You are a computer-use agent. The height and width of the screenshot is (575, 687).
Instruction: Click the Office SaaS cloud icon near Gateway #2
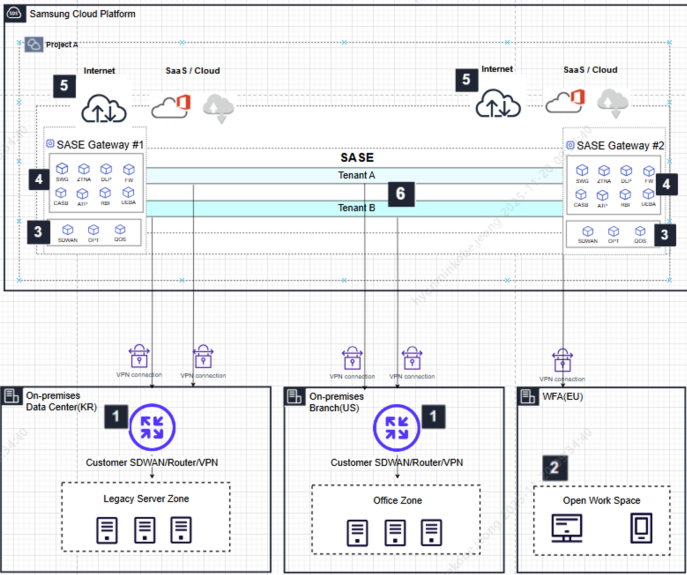tap(565, 101)
